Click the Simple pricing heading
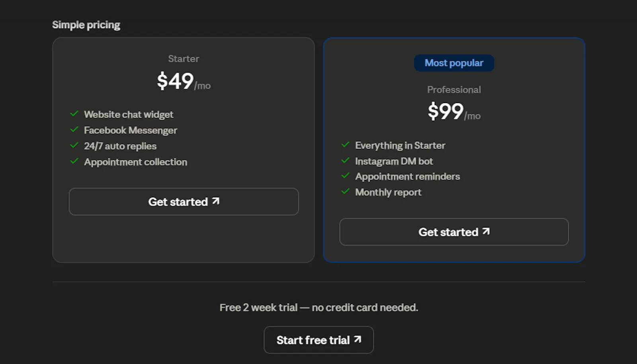The image size is (637, 364). click(x=86, y=25)
